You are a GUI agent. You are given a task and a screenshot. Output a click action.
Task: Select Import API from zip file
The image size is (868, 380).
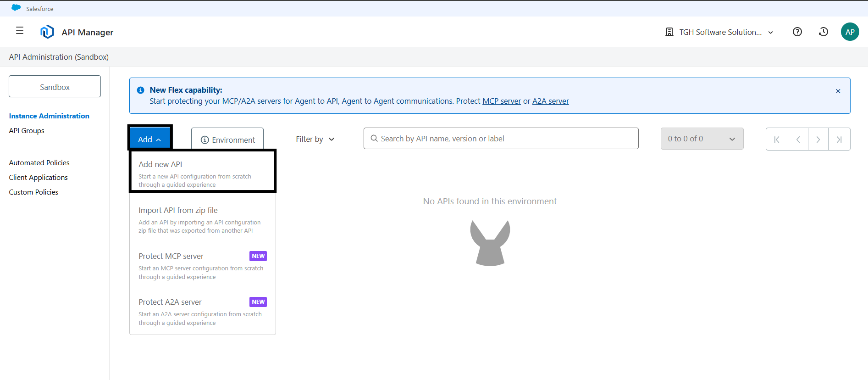tap(203, 219)
